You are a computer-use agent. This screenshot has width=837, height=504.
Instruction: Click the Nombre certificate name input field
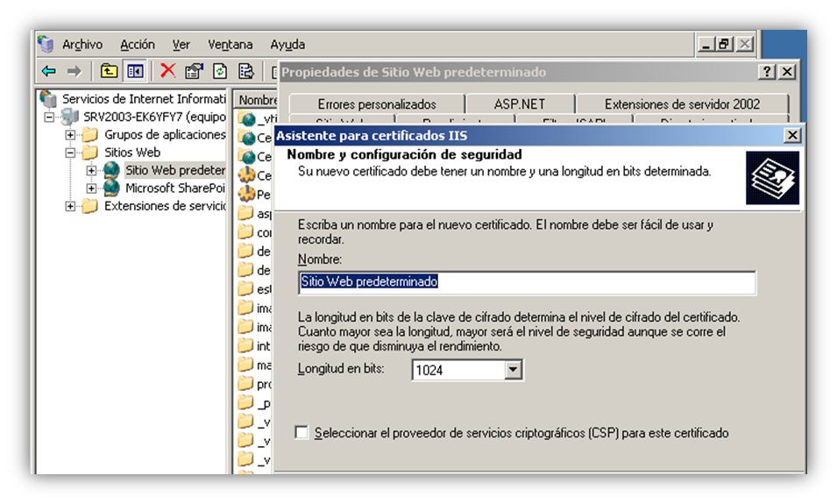click(527, 282)
